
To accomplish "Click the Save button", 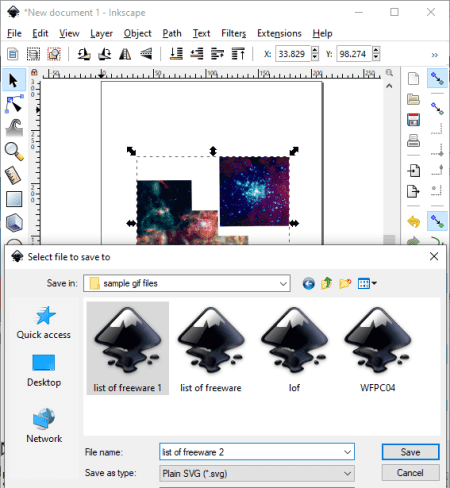I will click(410, 452).
